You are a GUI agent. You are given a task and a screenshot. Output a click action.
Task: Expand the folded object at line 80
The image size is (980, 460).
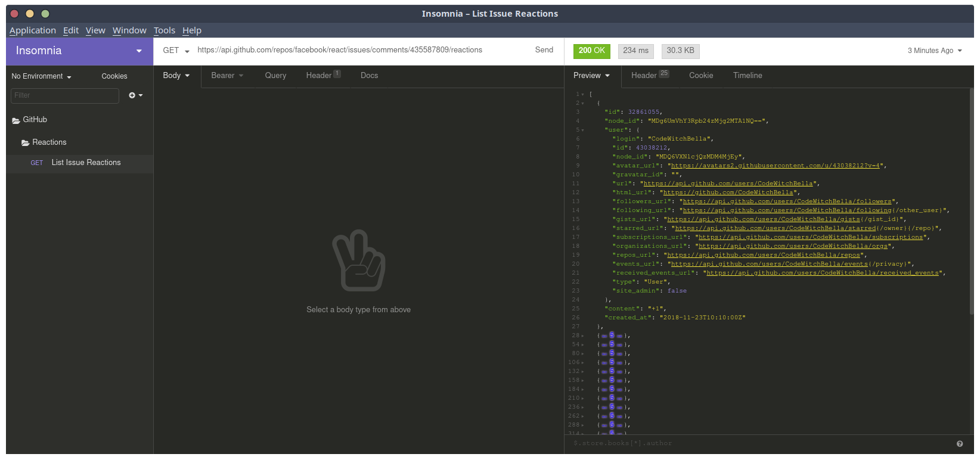click(x=583, y=353)
